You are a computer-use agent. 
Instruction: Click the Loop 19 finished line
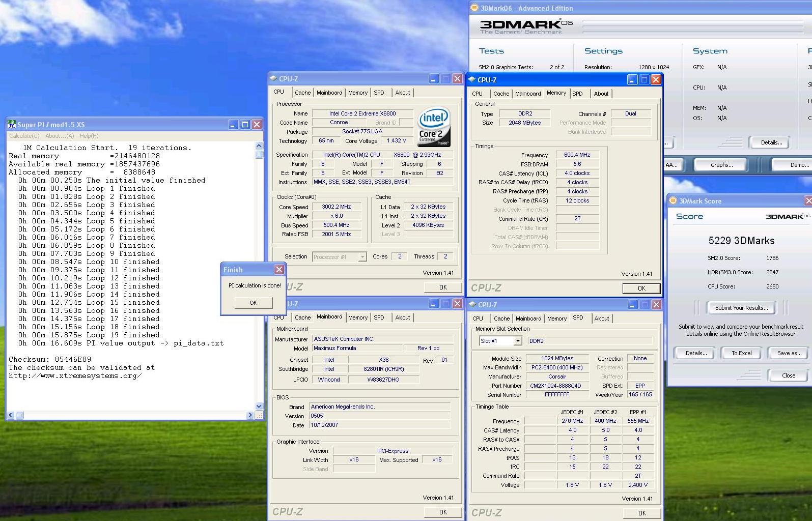89,335
